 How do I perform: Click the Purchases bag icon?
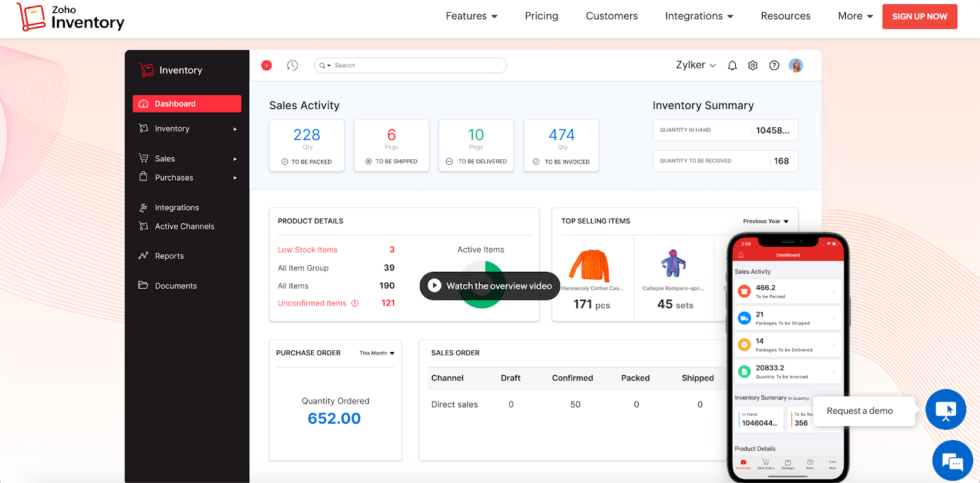coord(143,177)
